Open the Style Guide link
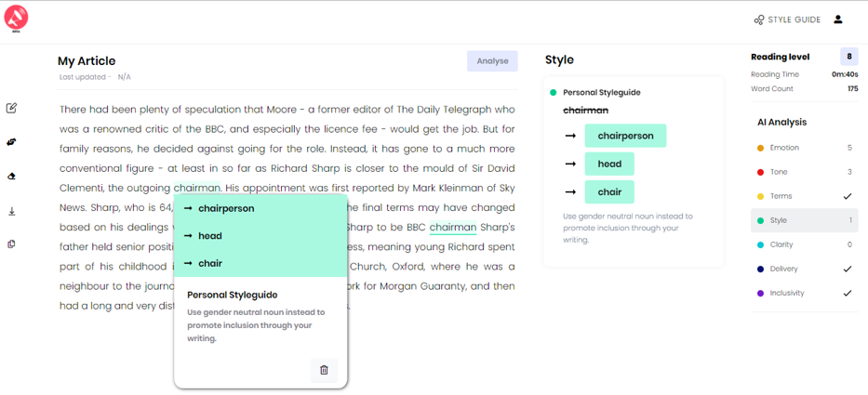 [787, 20]
